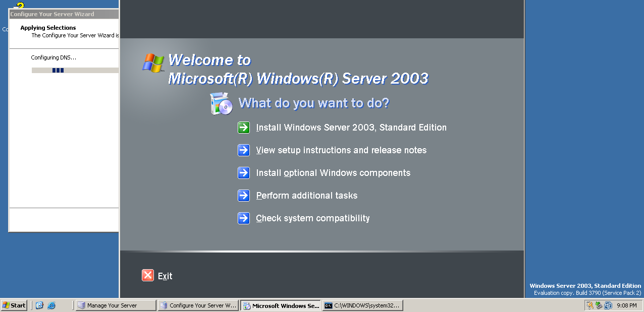This screenshot has height=312, width=644.
Task: Open the Start menu
Action: click(14, 305)
